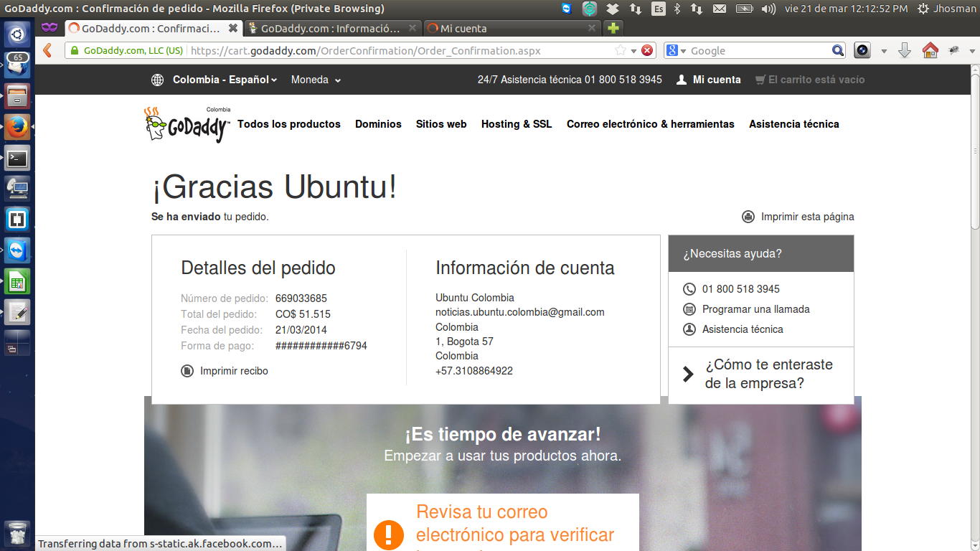Screen dimensions: 980x551
Task: Click the Imprimir recibo receipt icon
Action: point(187,371)
